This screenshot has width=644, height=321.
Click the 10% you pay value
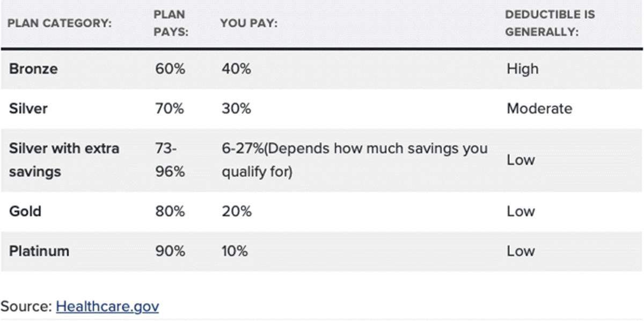point(235,251)
